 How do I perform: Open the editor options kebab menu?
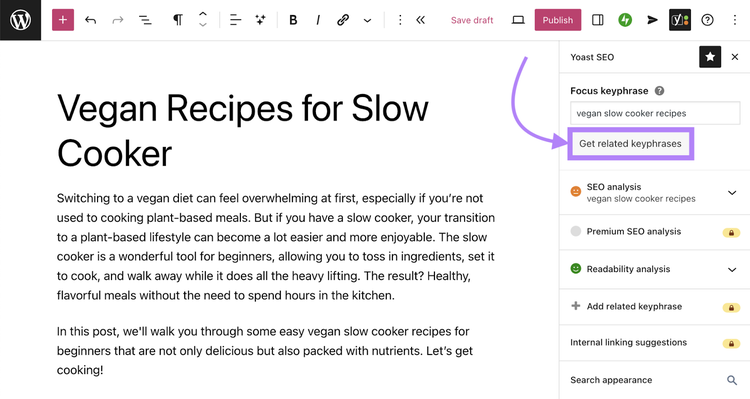pyautogui.click(x=735, y=20)
